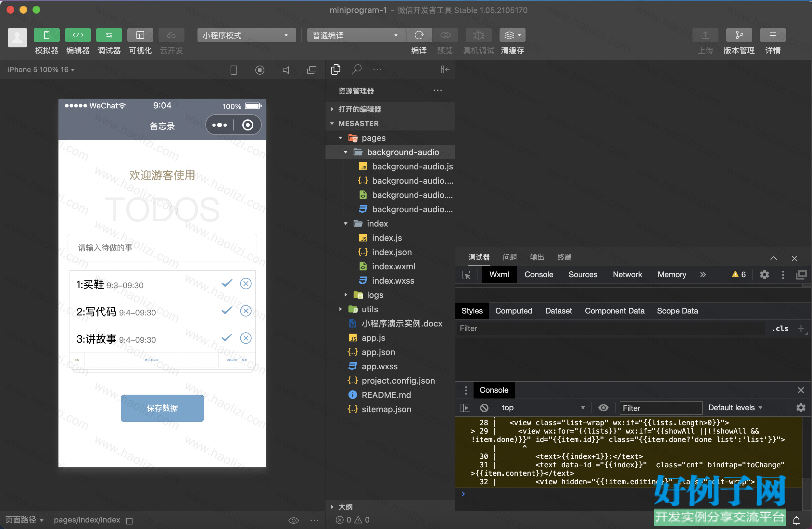Toggle the simulator mute sound icon
The width and height of the screenshot is (812, 529).
point(286,70)
